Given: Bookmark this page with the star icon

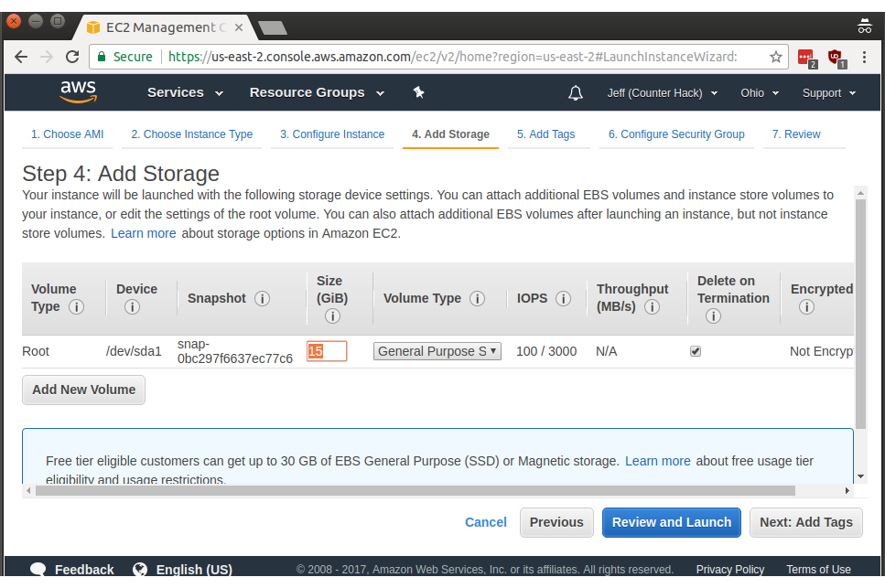Looking at the screenshot, I should [x=776, y=57].
